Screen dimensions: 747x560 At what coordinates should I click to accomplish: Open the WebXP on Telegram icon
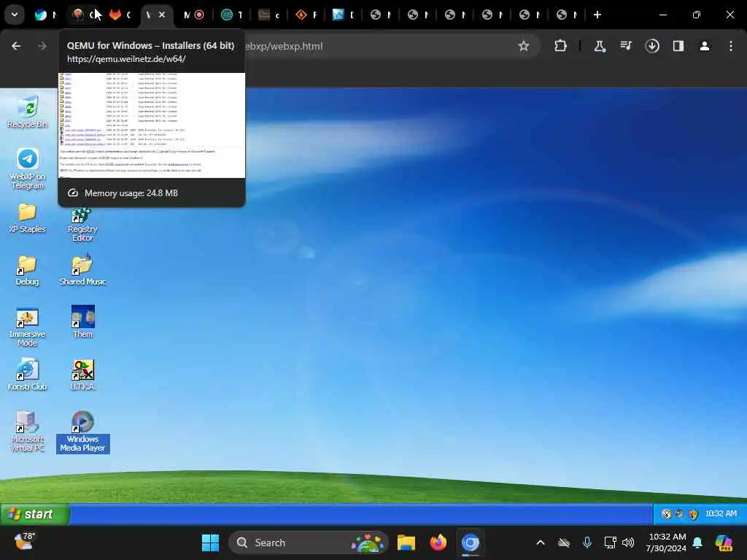coord(28,168)
